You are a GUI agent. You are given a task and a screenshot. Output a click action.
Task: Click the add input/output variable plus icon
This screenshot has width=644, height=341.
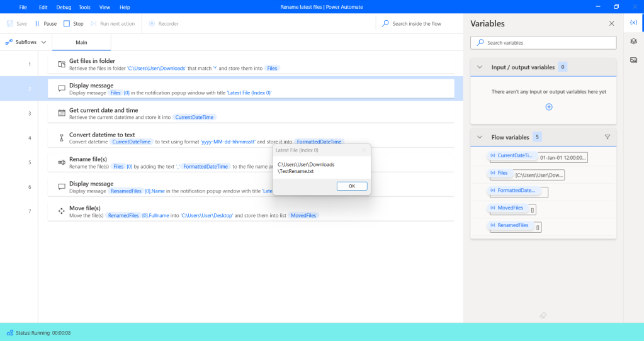(x=548, y=107)
